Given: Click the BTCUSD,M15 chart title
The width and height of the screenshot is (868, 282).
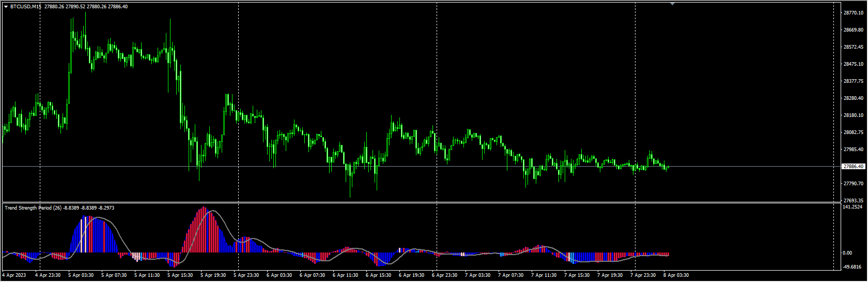Looking at the screenshot, I should coord(26,7).
